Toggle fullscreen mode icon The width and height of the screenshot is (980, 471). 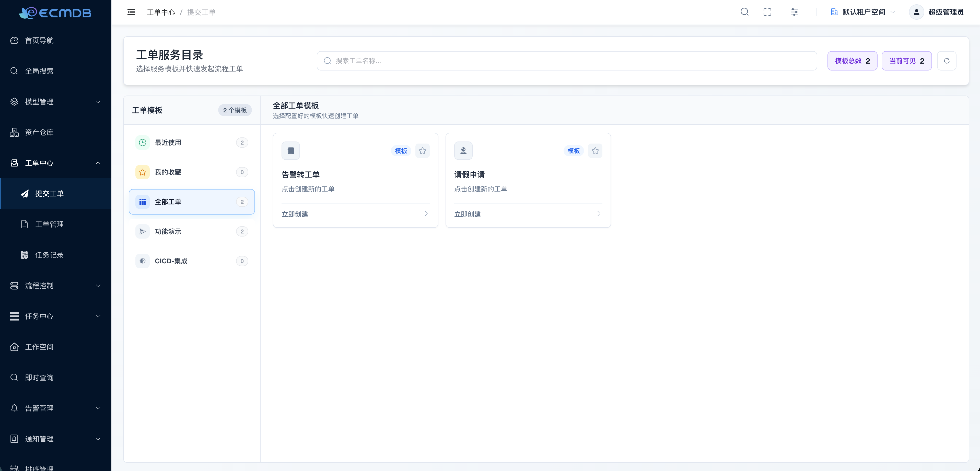[x=767, y=12]
